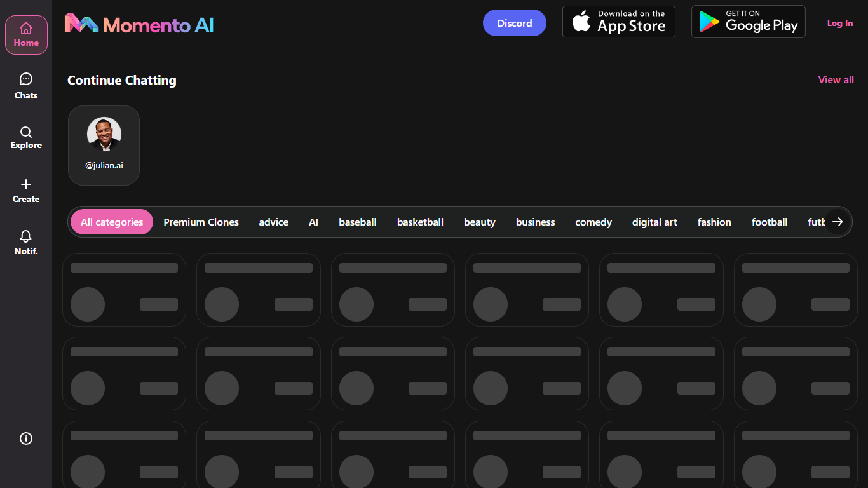Filter by baseball category
This screenshot has height=488, width=868.
pyautogui.click(x=358, y=222)
